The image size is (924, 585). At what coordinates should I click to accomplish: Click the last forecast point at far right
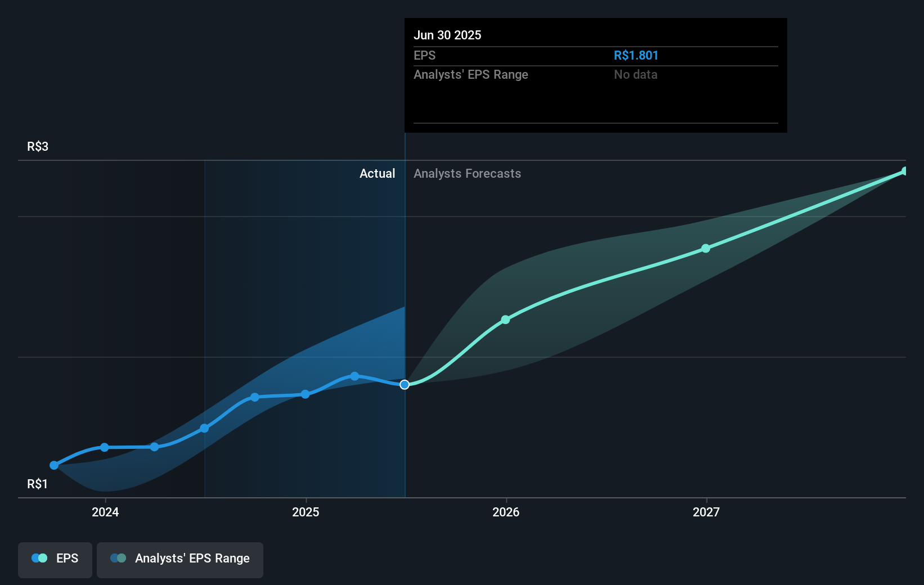tap(904, 171)
